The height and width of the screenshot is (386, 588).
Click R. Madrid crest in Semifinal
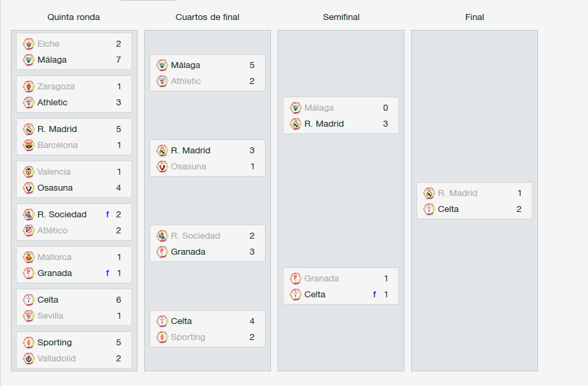point(296,123)
